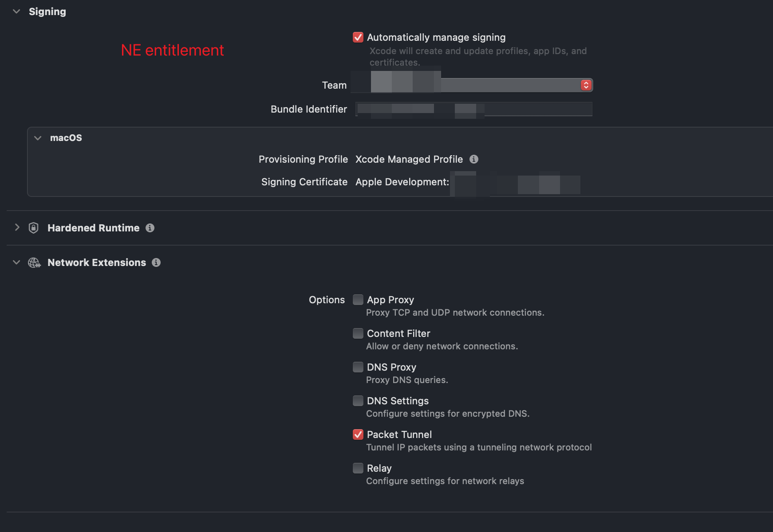The width and height of the screenshot is (773, 532).
Task: Disable the Packet Tunnel option
Action: coord(358,434)
